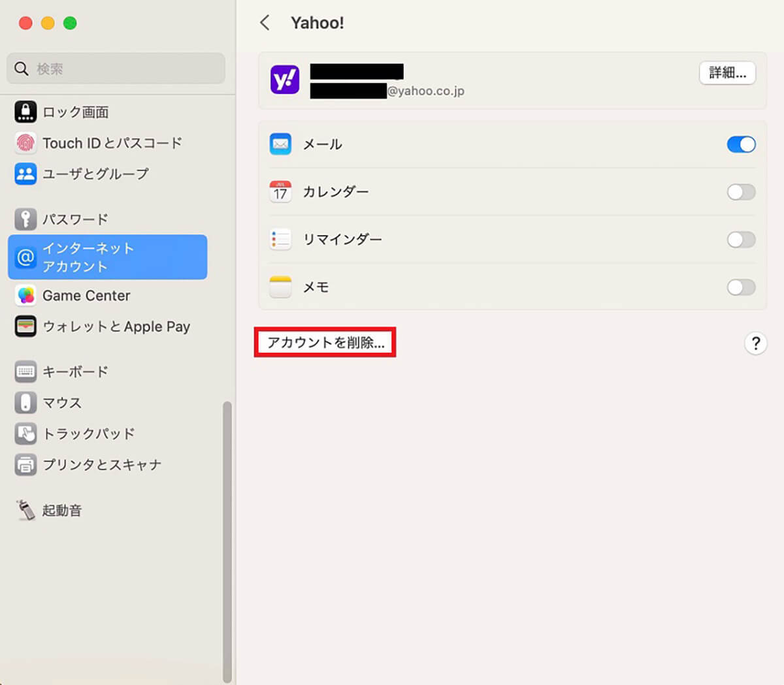Screen dimensions: 784x685
Task: Click the Keyboard (キーボード) icon
Action: click(25, 372)
